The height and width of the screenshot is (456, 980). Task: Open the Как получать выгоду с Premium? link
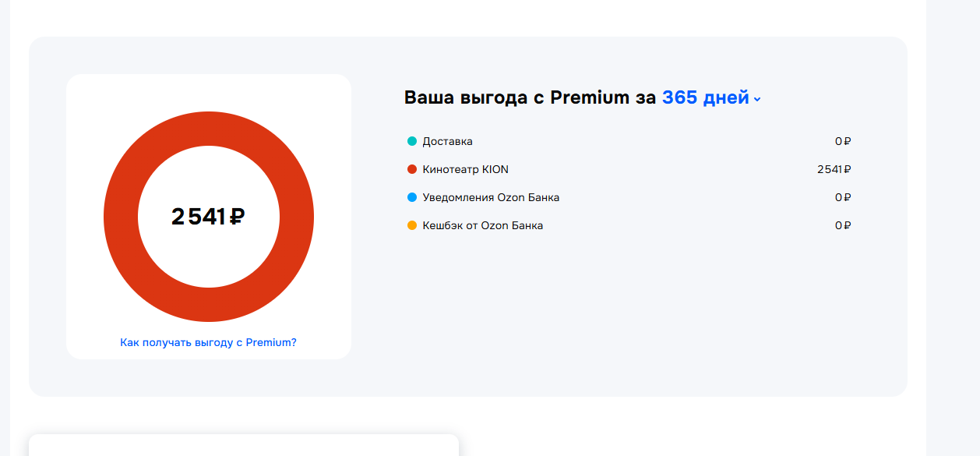click(x=208, y=342)
